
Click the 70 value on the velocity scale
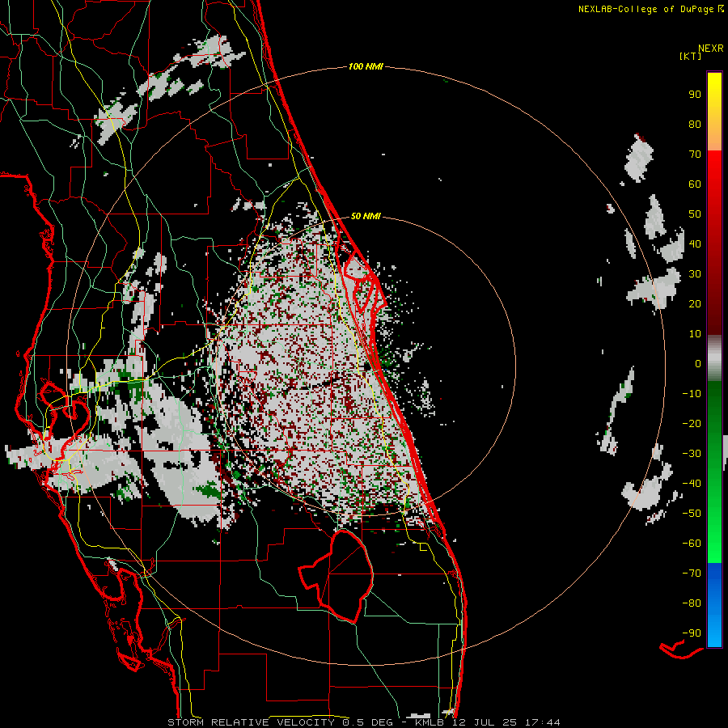695,154
